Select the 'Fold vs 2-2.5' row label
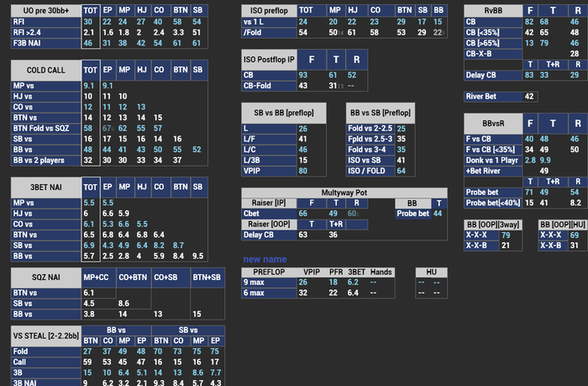Screen dimensions: 588x386 [x=370, y=129]
